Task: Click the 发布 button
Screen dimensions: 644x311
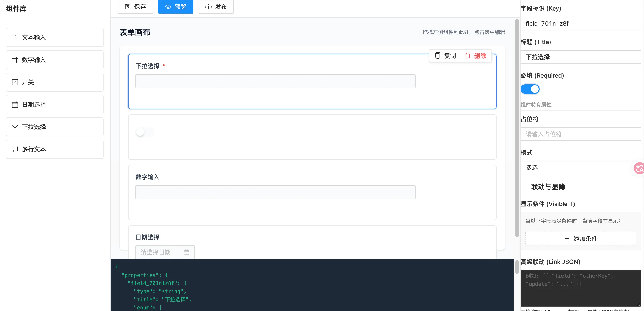Action: pyautogui.click(x=216, y=7)
